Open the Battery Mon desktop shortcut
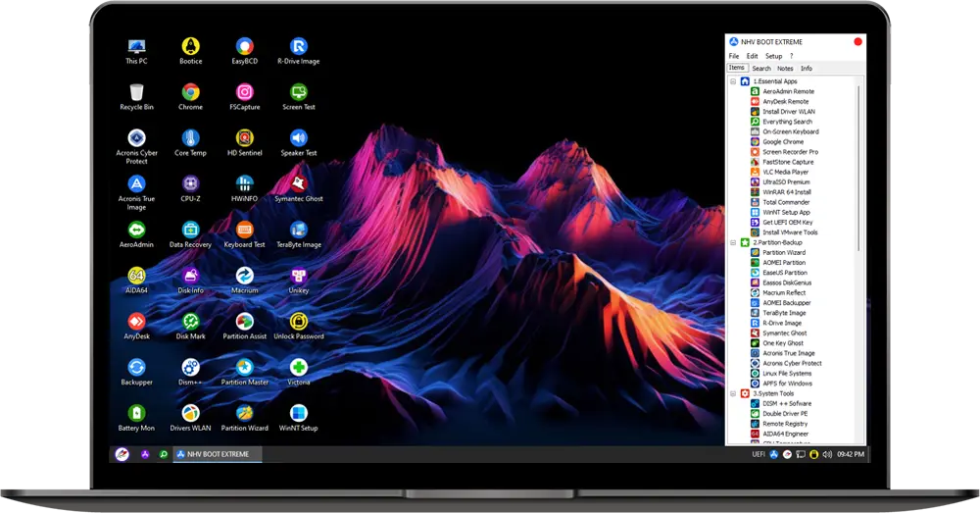This screenshot has height=513, width=980. (136, 418)
